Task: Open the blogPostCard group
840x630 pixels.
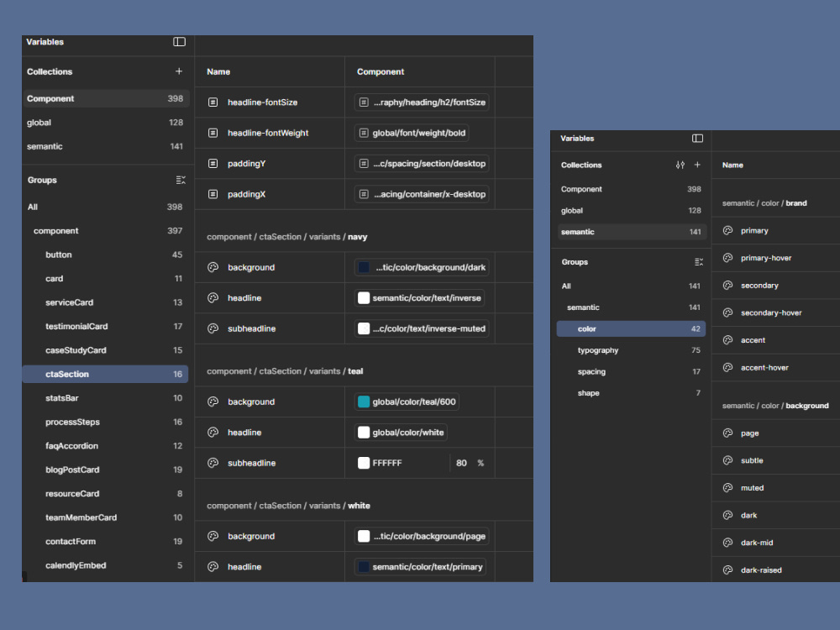Action: click(x=106, y=470)
